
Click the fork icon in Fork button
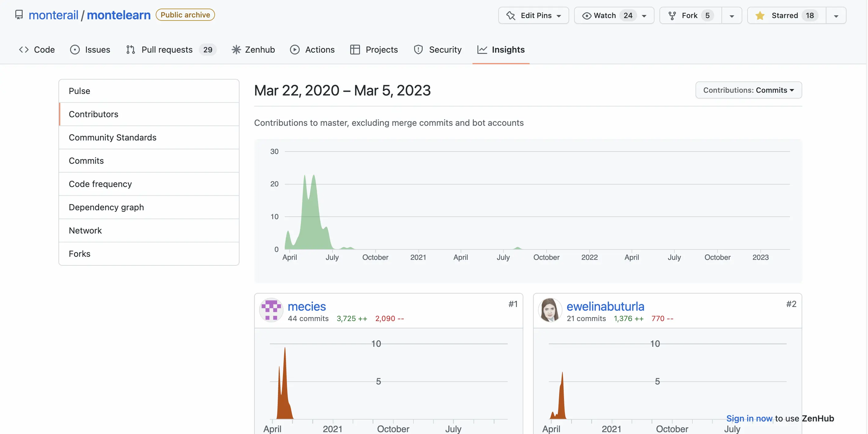[672, 16]
